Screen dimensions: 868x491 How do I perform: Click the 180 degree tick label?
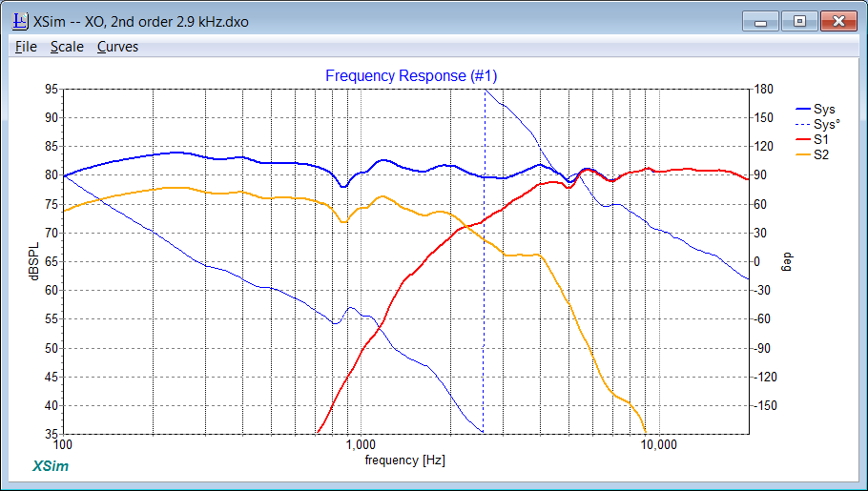coord(764,89)
